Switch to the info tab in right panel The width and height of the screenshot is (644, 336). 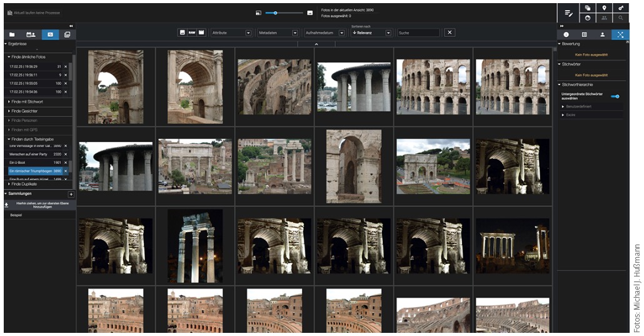click(x=566, y=34)
